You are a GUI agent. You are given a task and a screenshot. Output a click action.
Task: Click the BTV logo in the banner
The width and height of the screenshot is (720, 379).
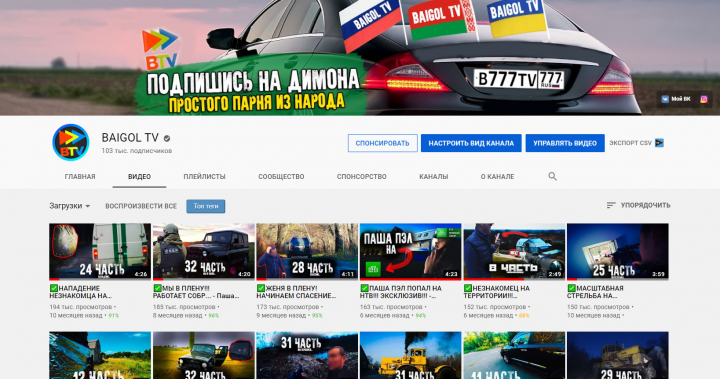160,49
